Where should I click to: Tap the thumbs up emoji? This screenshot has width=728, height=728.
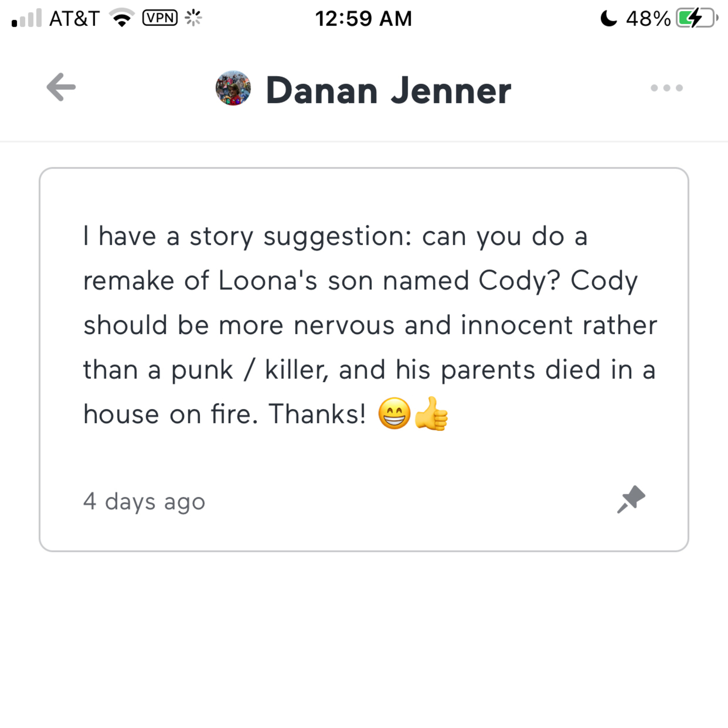pyautogui.click(x=431, y=414)
